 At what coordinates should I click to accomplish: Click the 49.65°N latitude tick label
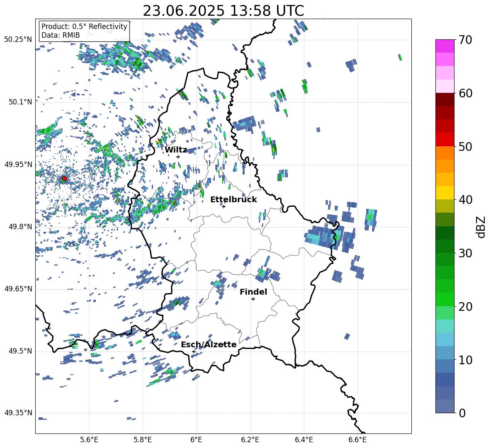pos(18,289)
